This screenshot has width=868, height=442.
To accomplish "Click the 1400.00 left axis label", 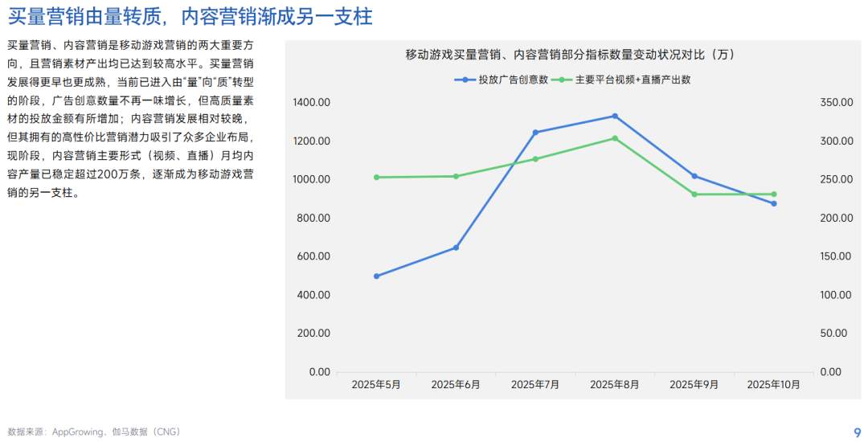I will coord(313,102).
